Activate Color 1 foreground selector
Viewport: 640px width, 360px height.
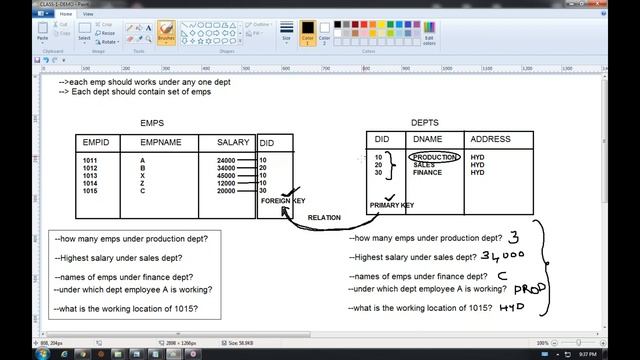tap(308, 33)
